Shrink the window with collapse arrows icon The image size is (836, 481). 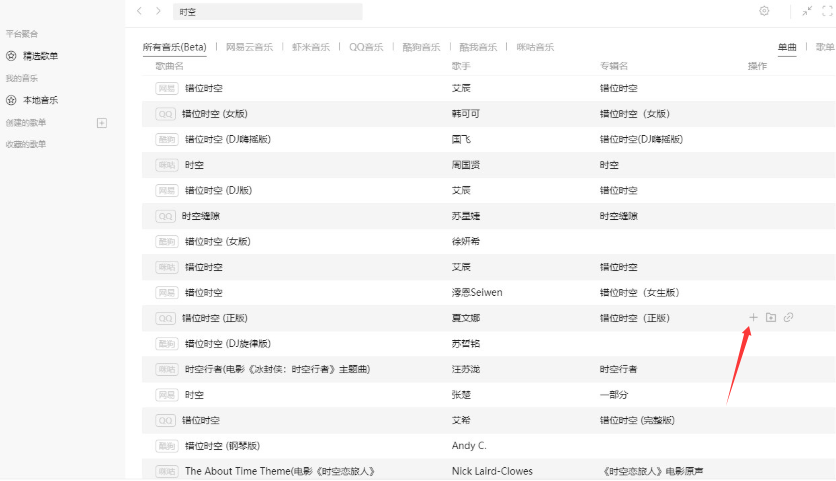[x=807, y=11]
